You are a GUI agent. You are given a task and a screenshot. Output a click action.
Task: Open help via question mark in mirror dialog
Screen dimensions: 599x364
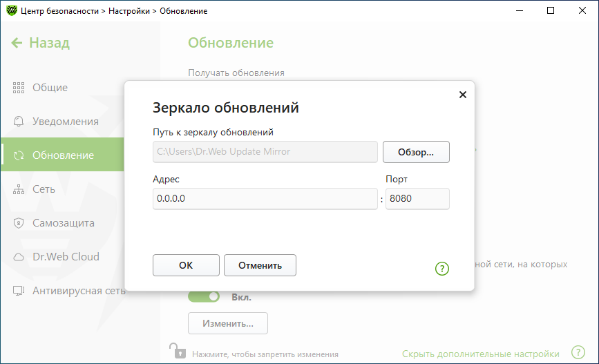[x=442, y=269]
